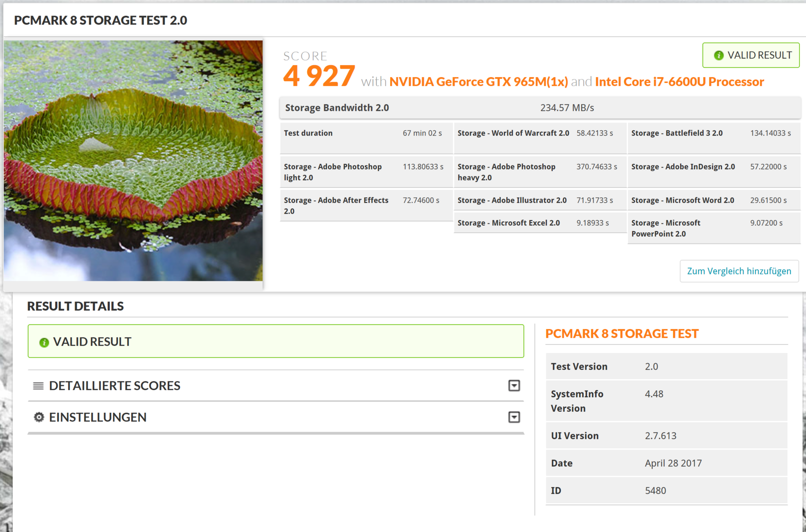Click Storage - Microsoft Excel 2.0 label

coord(509,223)
